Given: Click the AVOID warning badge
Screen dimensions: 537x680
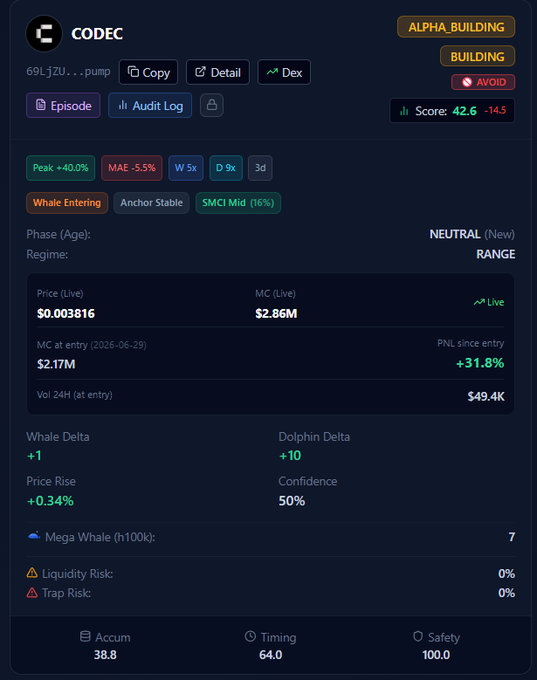Looking at the screenshot, I should (483, 82).
